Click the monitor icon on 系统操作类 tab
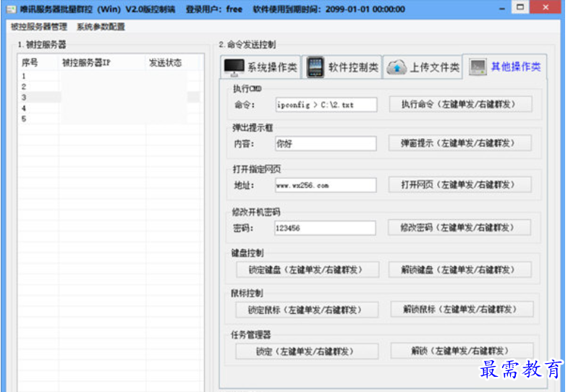568x392 pixels. coord(234,67)
